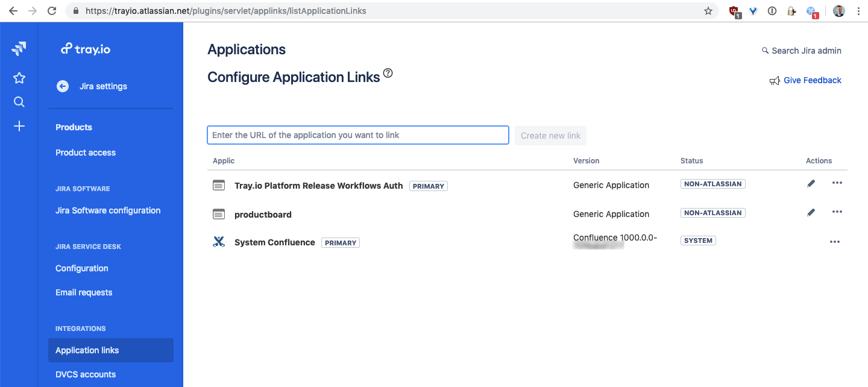
Task: Click NON-ATLASSIAN badge in productboard row
Action: (x=713, y=213)
